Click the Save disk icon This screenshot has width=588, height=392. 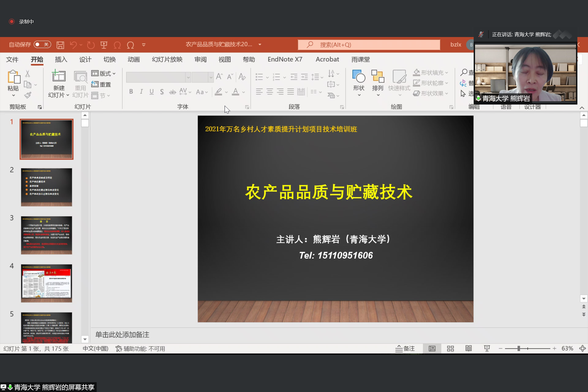click(x=60, y=45)
